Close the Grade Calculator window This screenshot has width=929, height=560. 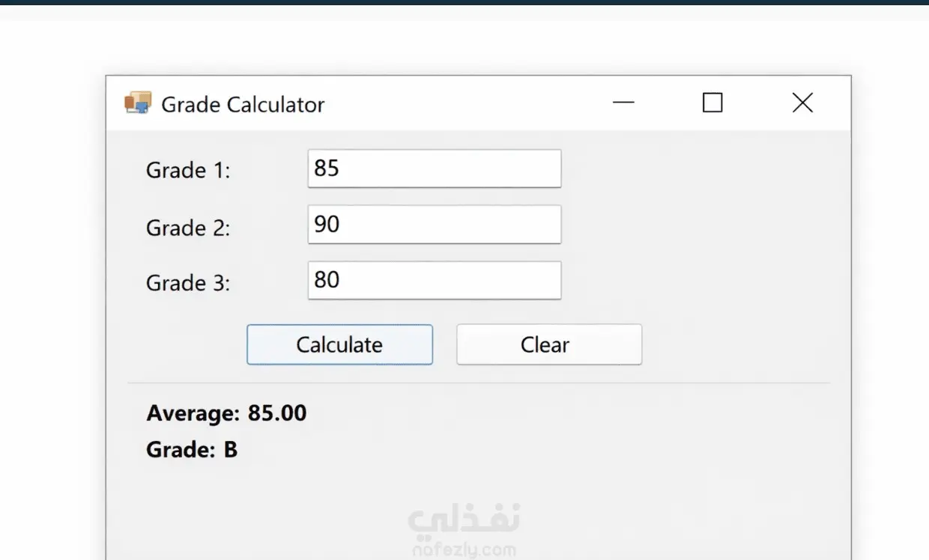pyautogui.click(x=802, y=103)
